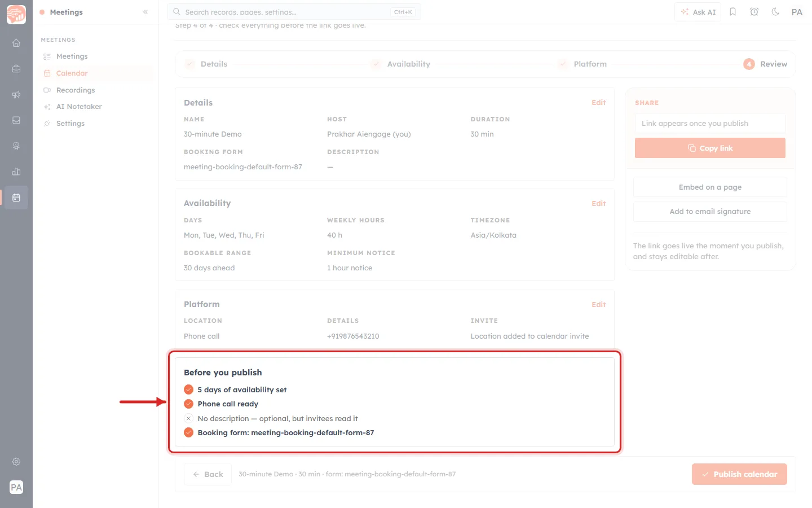
Task: Click the booking form value under Details
Action: [243, 167]
